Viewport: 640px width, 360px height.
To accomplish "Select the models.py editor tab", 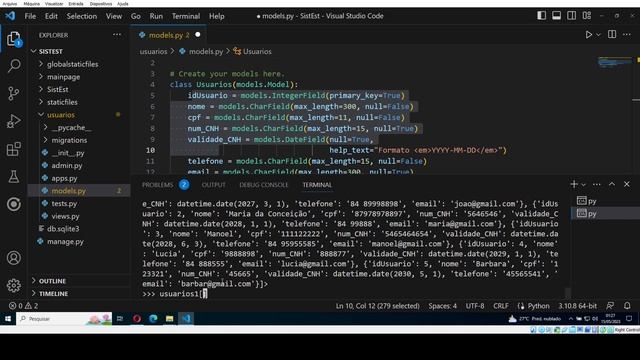I will [x=169, y=35].
